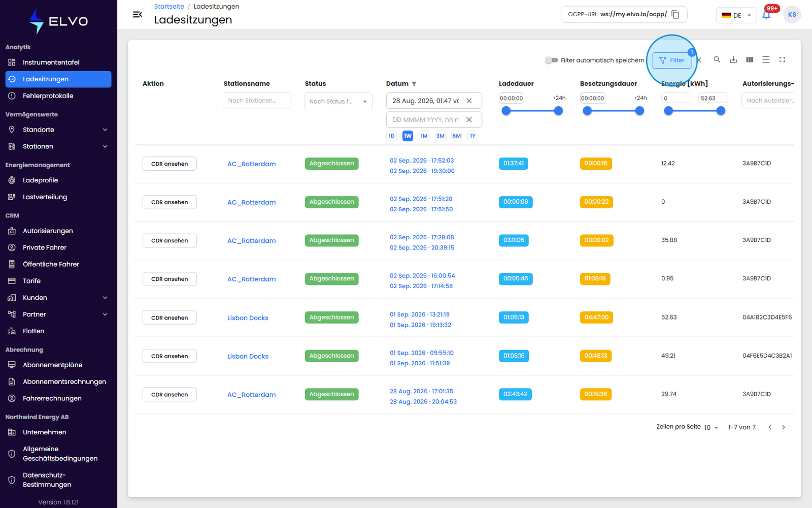This screenshot has height=508, width=812.
Task: Toggle 'Filter automatisch speichern' switch
Action: [x=551, y=60]
